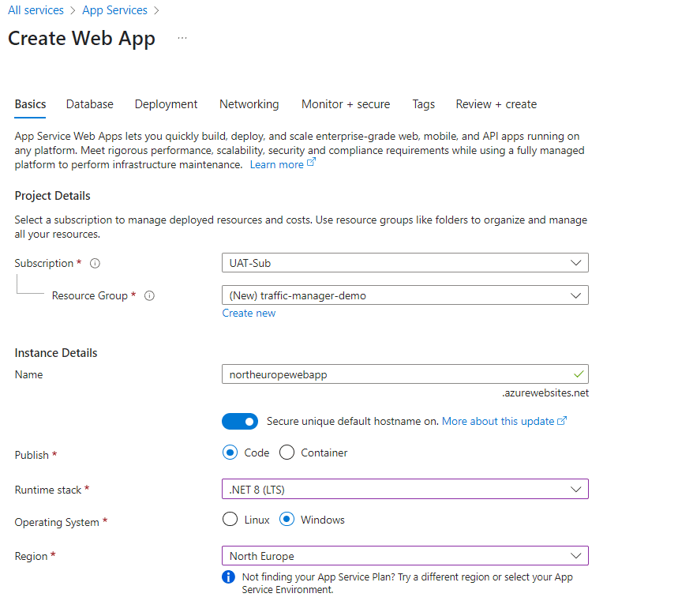
Task: Click external link icon after Learn more
Action: point(311,163)
